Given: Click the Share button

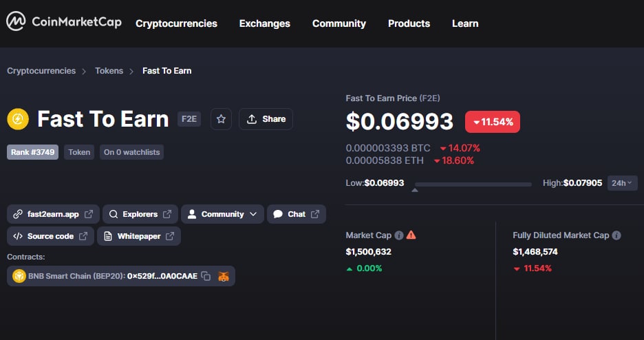Looking at the screenshot, I should [x=266, y=119].
